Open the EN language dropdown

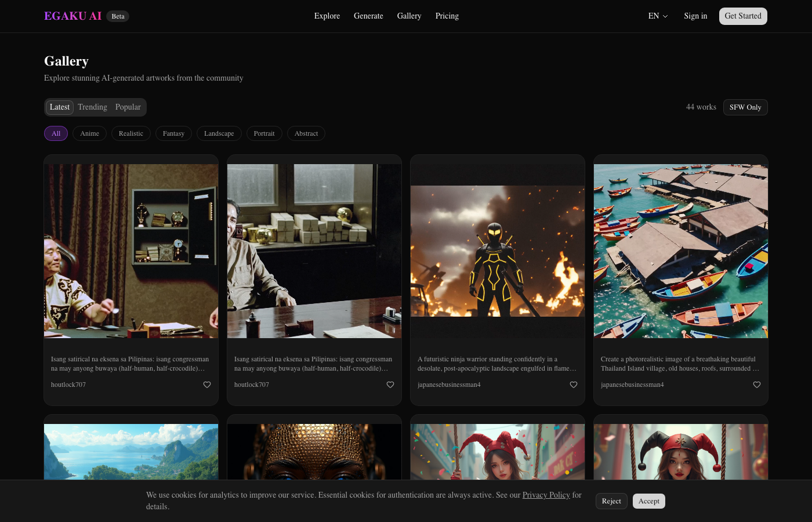(658, 16)
